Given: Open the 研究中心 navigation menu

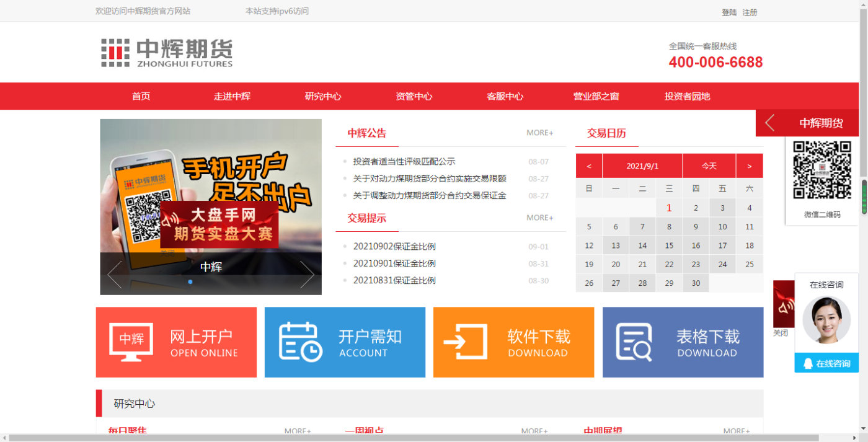Looking at the screenshot, I should 322,96.
